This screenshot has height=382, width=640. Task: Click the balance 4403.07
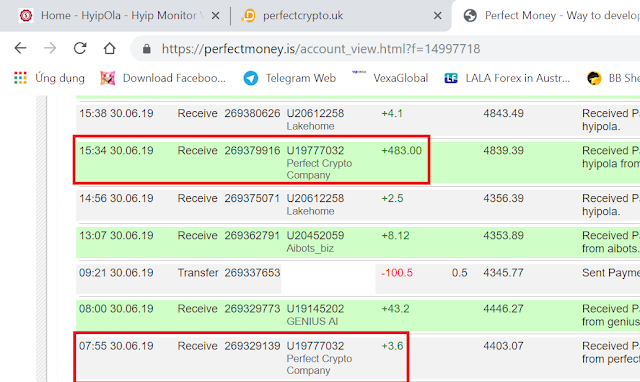503,346
